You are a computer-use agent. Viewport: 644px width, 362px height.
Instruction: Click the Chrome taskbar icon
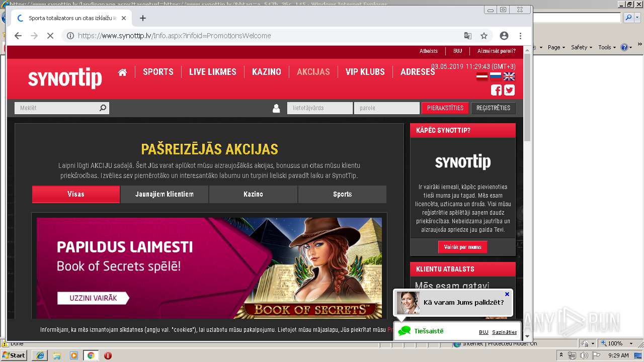coord(91,355)
